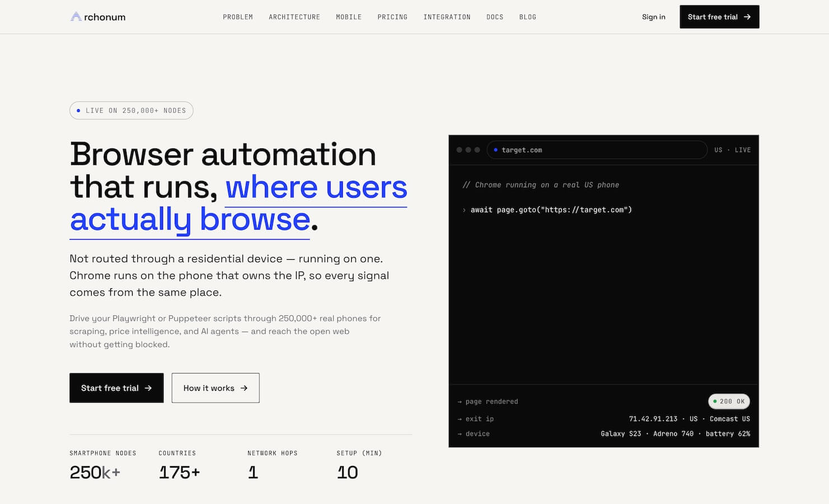This screenshot has width=829, height=504.
Task: Click the "where users" highlighted headline text
Action: tap(316, 187)
